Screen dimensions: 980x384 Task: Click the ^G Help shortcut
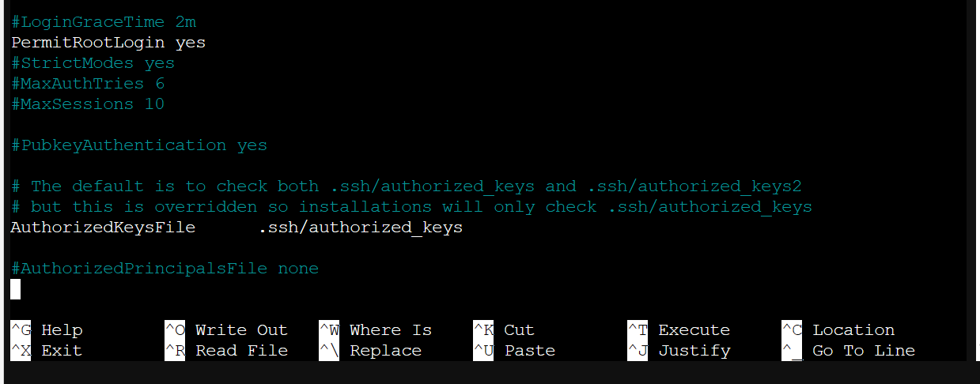coord(47,330)
